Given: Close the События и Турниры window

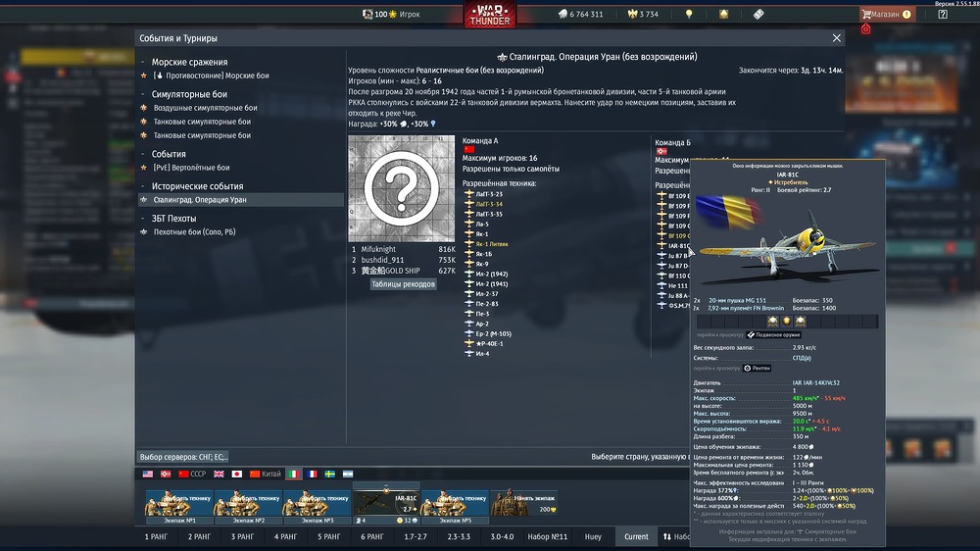Looking at the screenshot, I should tap(836, 38).
